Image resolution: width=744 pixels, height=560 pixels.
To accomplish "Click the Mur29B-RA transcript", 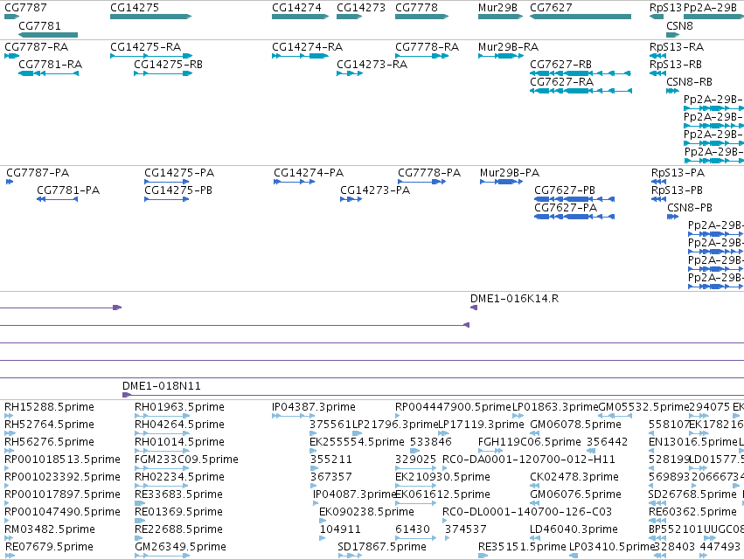I will tap(500, 56).
